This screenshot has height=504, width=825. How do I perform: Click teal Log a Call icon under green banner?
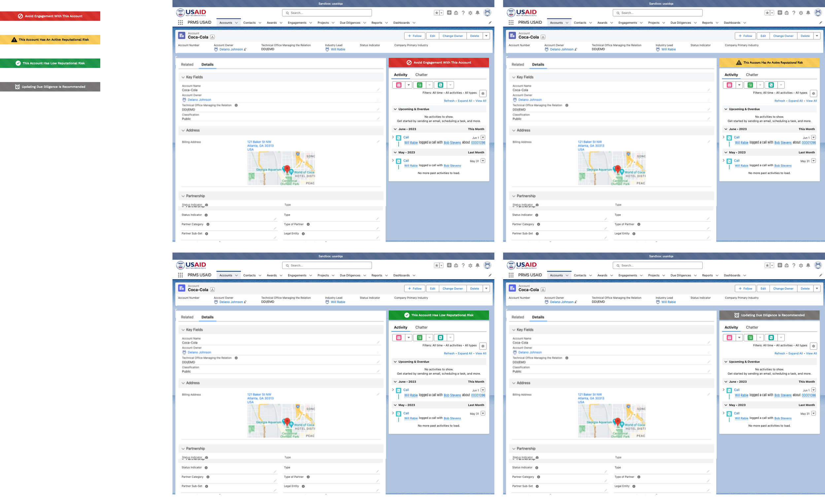440,338
